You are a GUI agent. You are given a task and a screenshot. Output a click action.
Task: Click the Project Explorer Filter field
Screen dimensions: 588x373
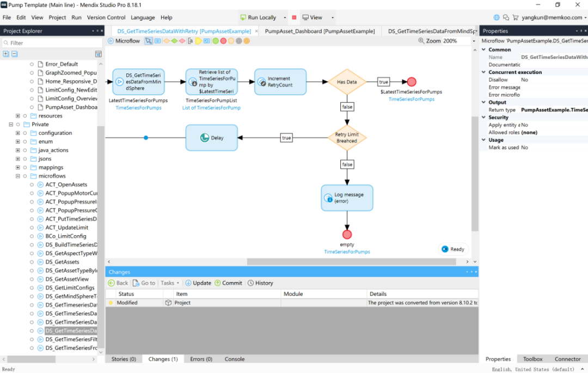coord(52,43)
